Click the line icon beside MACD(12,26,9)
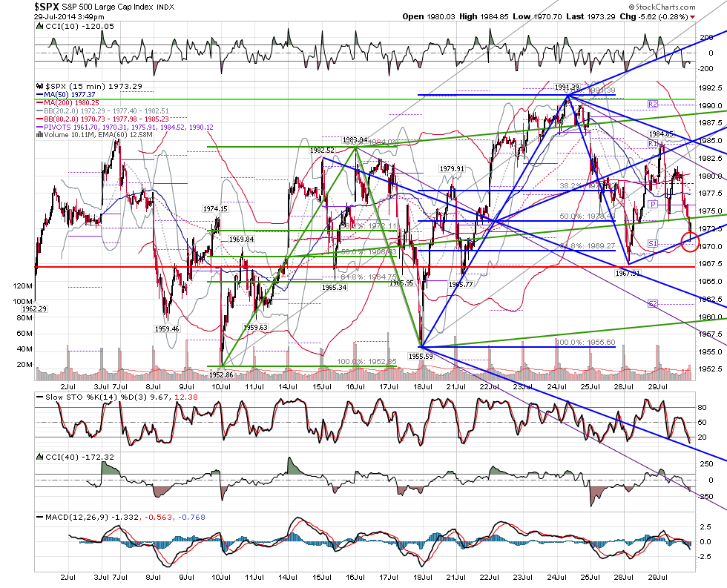 (40, 517)
